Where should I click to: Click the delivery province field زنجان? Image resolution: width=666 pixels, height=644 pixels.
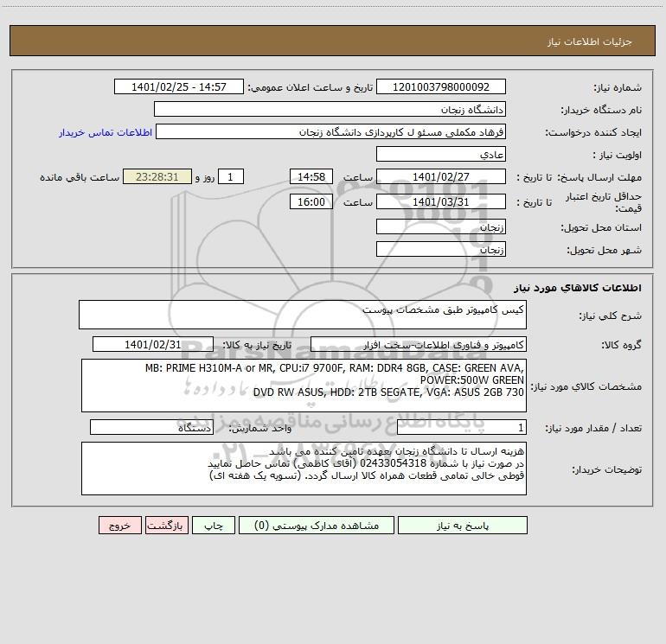pos(441,227)
